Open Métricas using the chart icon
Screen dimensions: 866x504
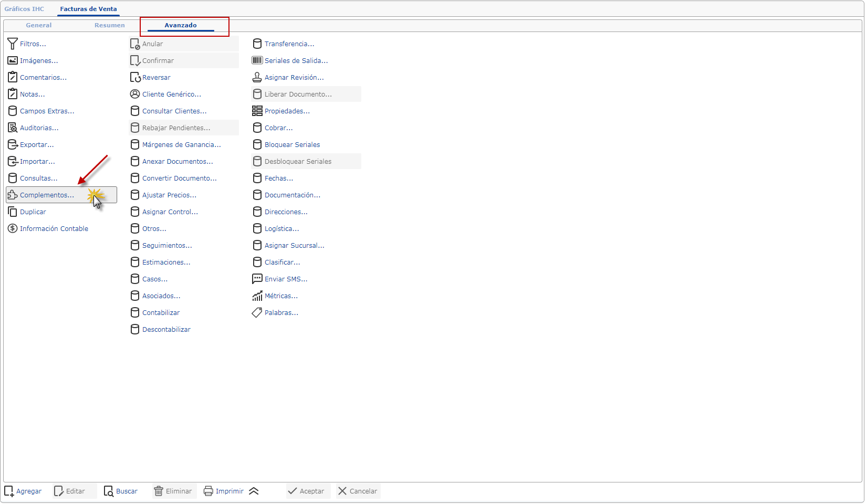[x=257, y=296]
